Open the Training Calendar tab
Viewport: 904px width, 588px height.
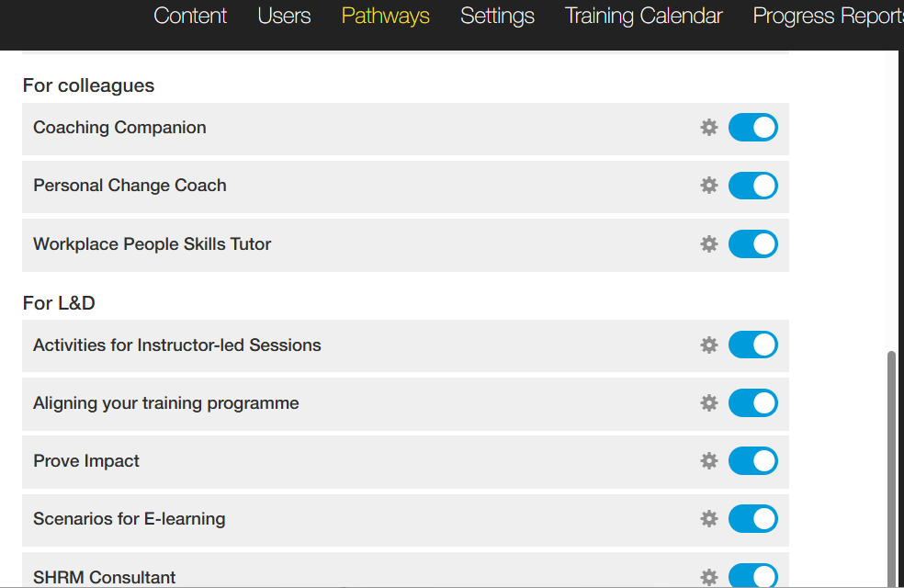(x=643, y=16)
